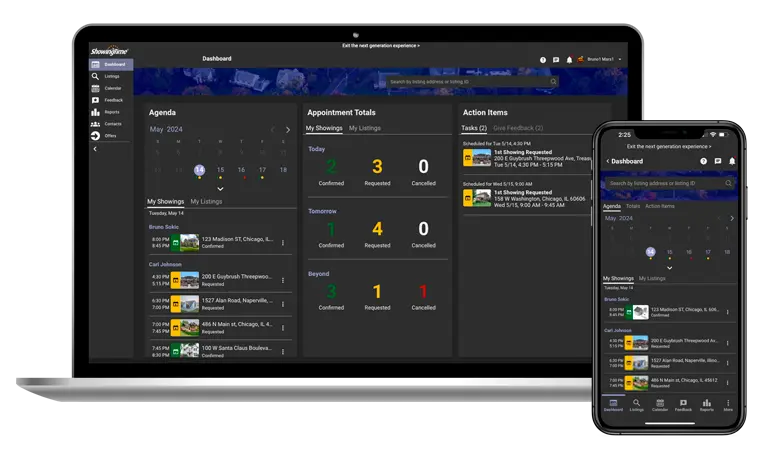The image size is (776, 463).
Task: Toggle the Offers switch icon in sidebar
Action: (x=96, y=136)
